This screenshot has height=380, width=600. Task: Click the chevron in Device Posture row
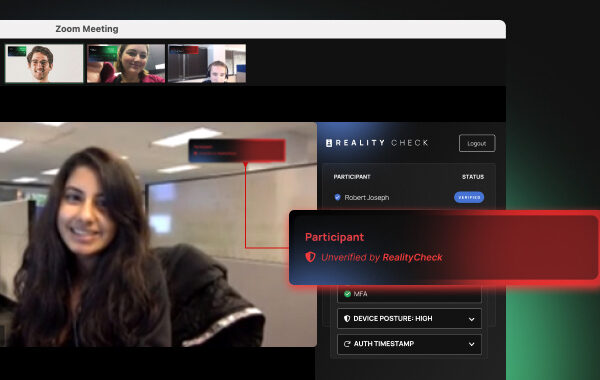[x=471, y=319]
